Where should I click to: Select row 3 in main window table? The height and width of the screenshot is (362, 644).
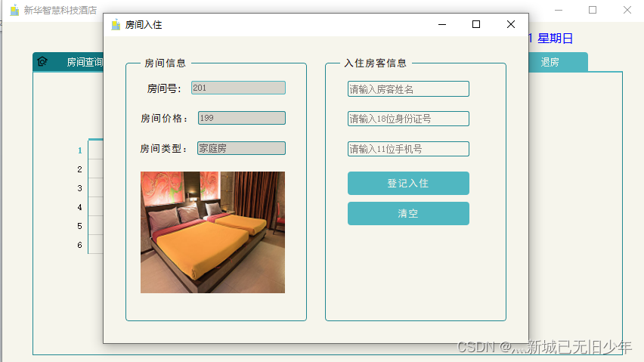tap(79, 188)
